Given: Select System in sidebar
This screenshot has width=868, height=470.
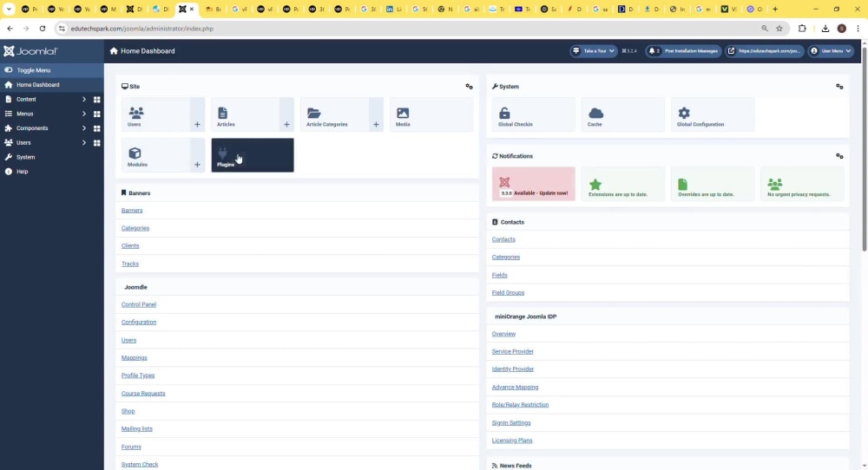Looking at the screenshot, I should [x=51, y=157].
